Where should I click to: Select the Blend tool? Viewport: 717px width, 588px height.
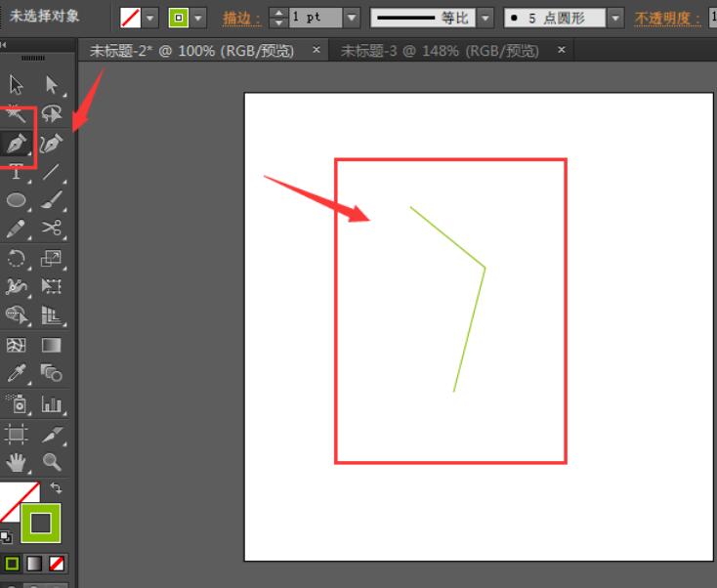coord(51,373)
